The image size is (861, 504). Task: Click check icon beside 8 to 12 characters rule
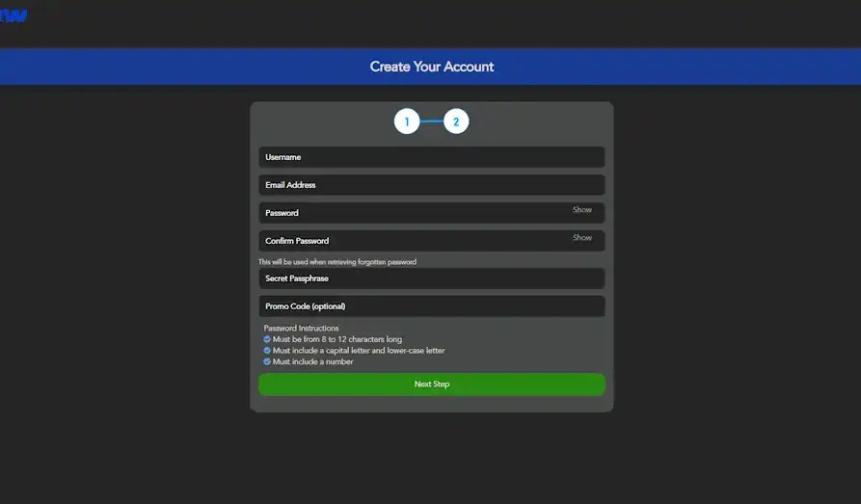click(267, 339)
